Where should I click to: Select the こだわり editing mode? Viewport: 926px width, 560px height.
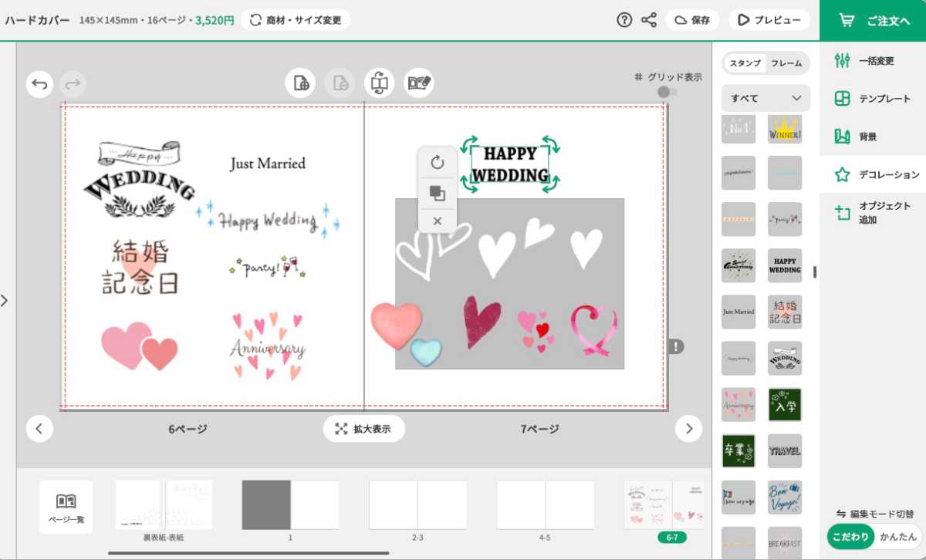[x=852, y=536]
